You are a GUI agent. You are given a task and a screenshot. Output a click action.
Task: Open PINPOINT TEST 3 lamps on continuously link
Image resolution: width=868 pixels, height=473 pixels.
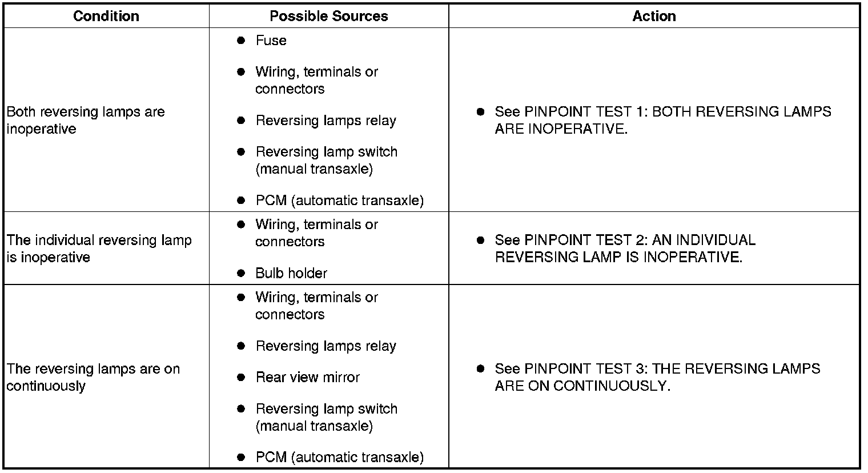coord(657,377)
